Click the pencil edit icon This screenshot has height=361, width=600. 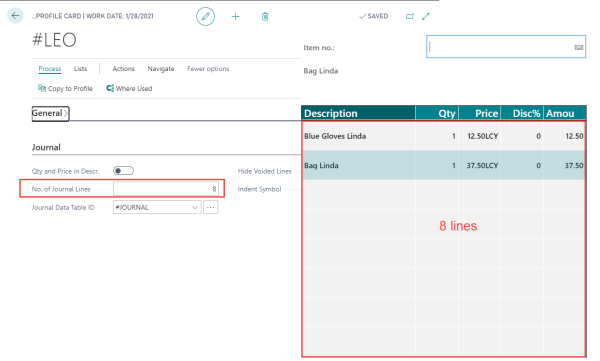click(x=205, y=16)
